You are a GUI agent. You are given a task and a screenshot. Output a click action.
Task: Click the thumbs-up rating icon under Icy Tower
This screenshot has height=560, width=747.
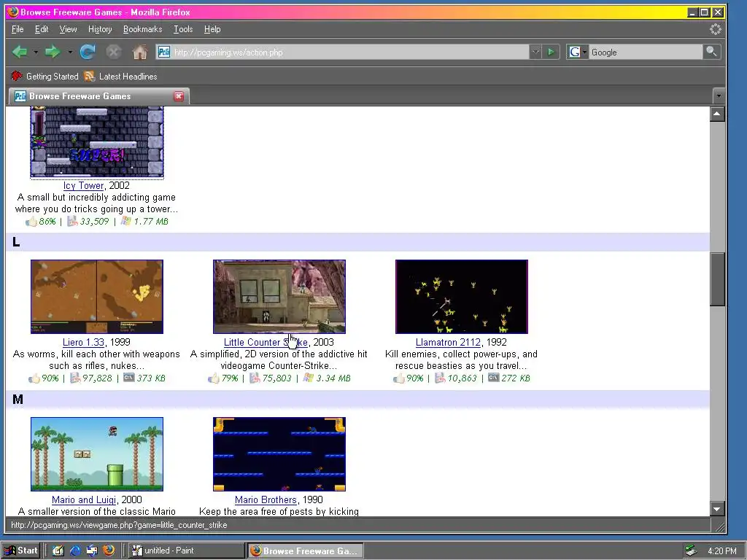pos(31,222)
